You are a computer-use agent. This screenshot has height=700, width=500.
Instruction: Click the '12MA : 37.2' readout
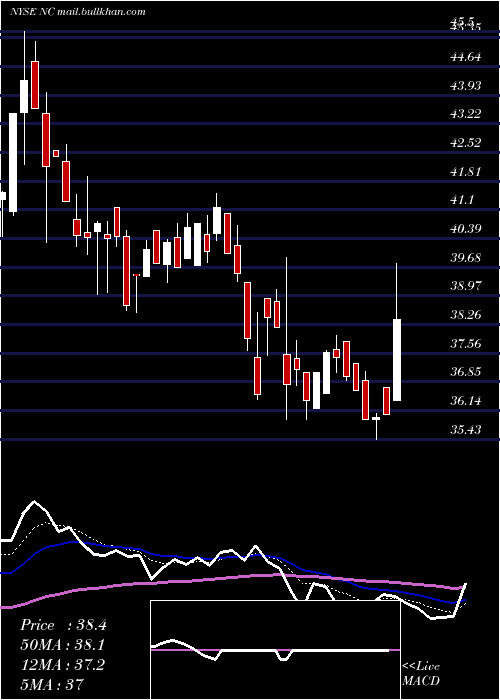click(x=62, y=664)
